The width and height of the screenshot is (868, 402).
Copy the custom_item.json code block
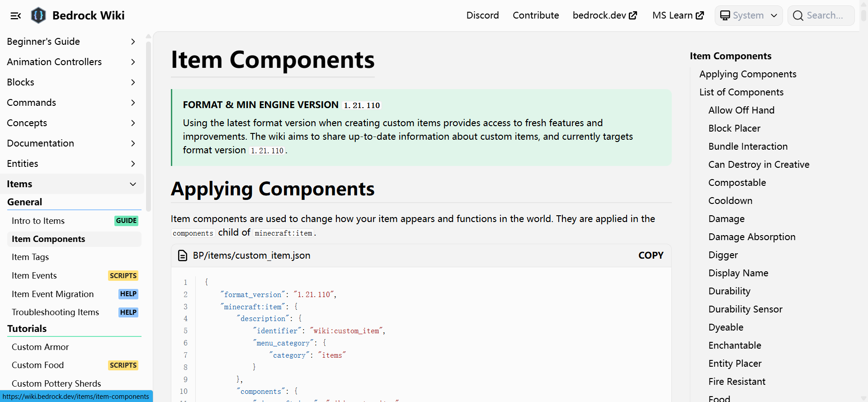click(x=651, y=255)
